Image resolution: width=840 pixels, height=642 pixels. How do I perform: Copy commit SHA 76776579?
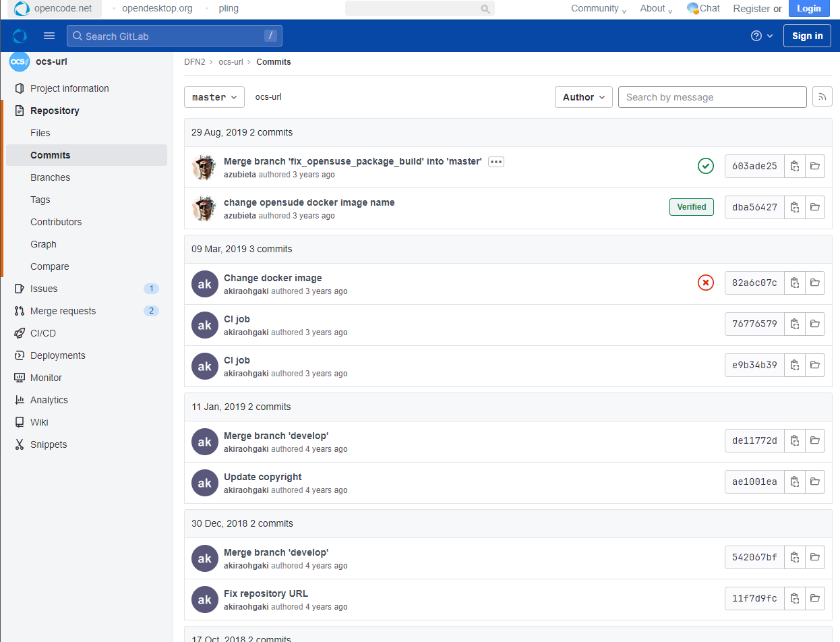tap(795, 324)
